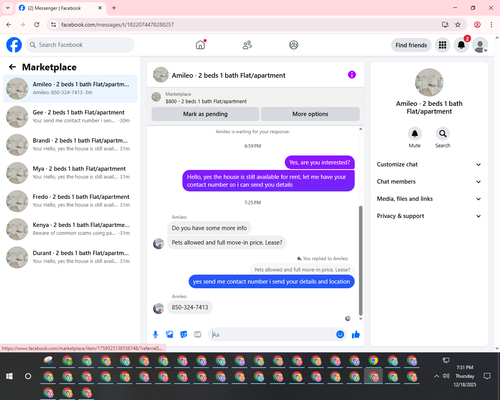Mute the conversation using bell icon
The image size is (500, 400).
(414, 134)
